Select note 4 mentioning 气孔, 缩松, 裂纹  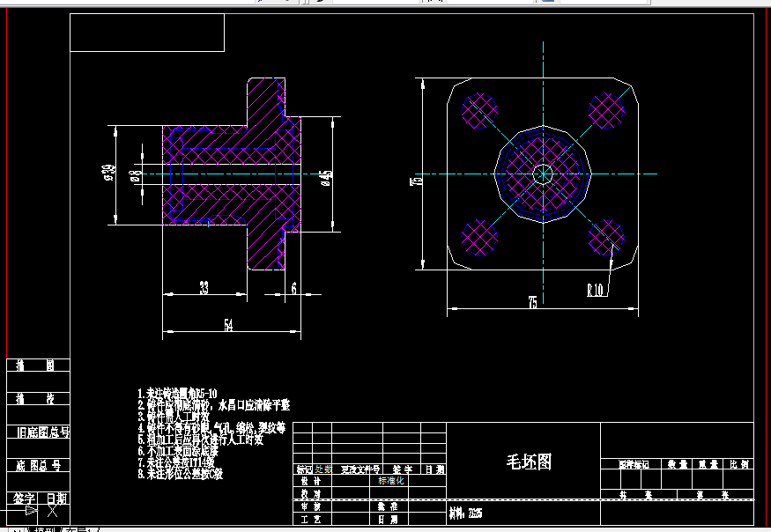212,428
